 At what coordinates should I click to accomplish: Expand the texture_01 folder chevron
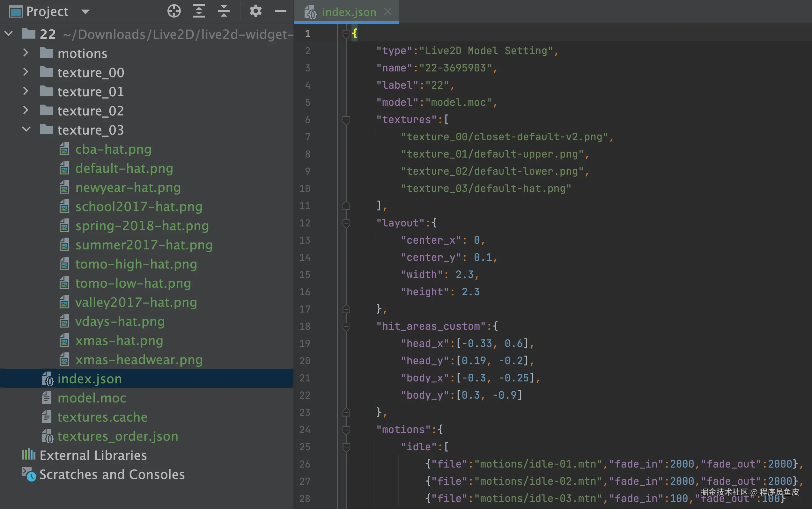click(x=26, y=91)
